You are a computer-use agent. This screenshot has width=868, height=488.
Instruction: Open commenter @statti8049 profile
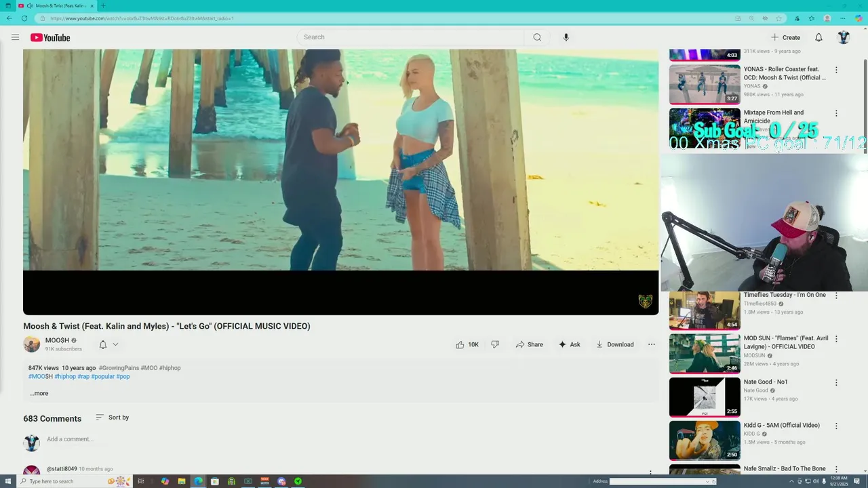62,469
